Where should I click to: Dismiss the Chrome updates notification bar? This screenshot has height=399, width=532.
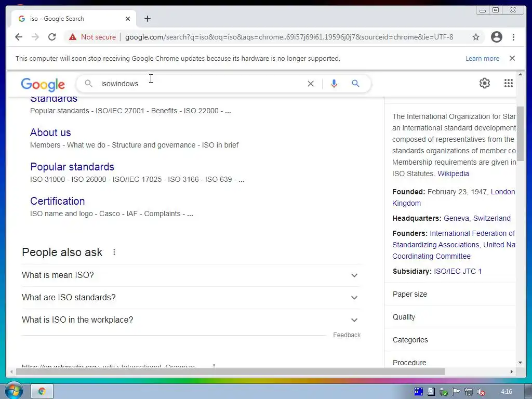pyautogui.click(x=512, y=58)
